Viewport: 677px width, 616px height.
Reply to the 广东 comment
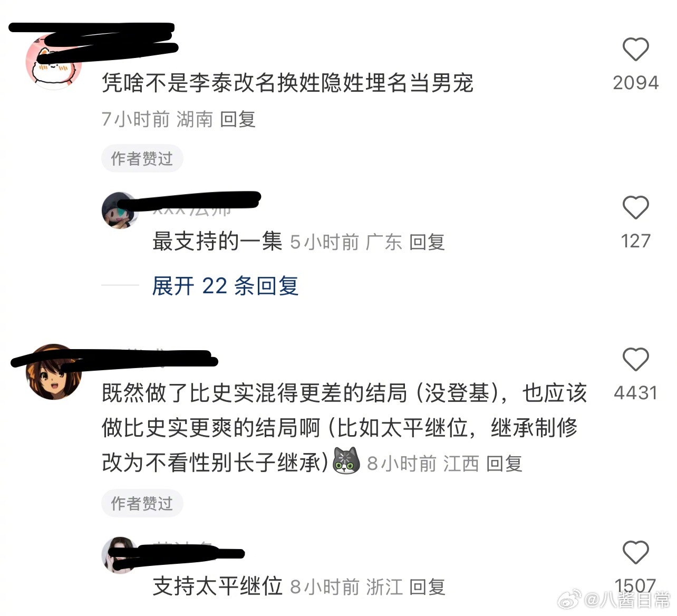[427, 242]
